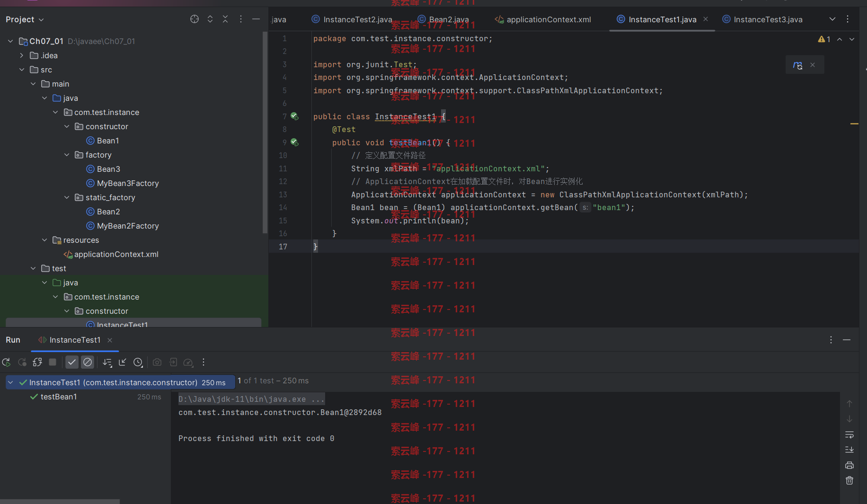Open Project panel options menu
Image resolution: width=867 pixels, height=504 pixels.
coord(241,19)
